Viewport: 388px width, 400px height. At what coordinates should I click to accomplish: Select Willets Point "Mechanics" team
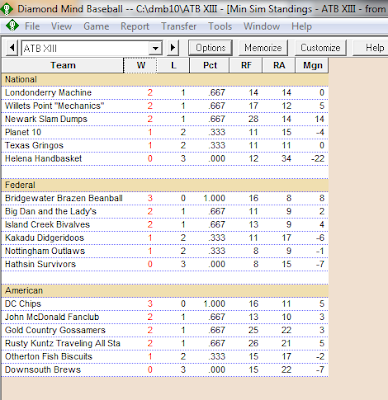coord(165,106)
